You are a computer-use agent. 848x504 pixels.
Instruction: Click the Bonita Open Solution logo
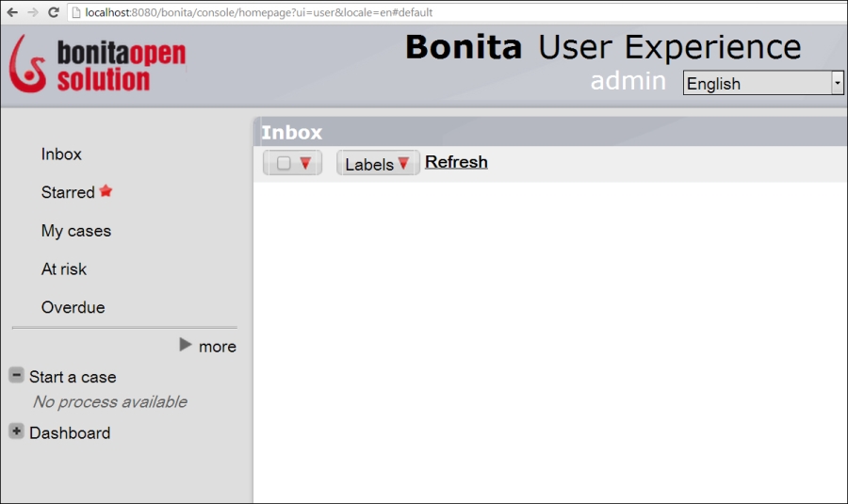[98, 64]
